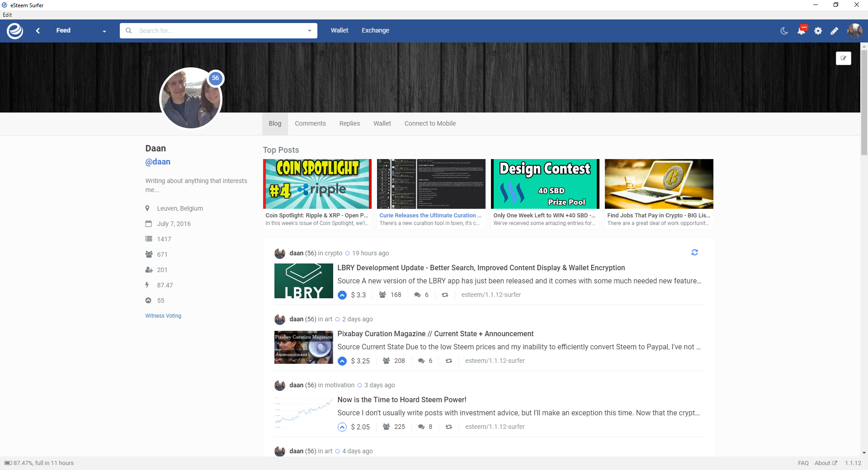
Task: Open LBRY Development Update post title
Action: [481, 268]
